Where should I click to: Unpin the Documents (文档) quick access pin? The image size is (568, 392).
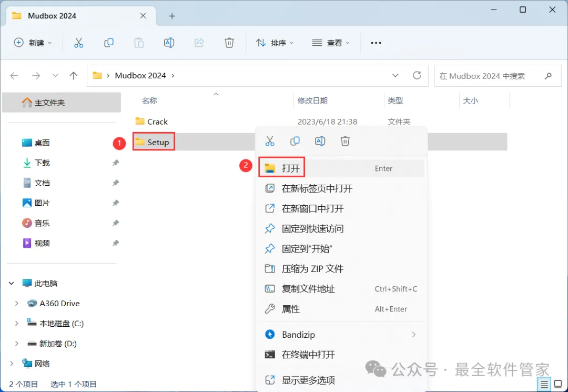(116, 183)
